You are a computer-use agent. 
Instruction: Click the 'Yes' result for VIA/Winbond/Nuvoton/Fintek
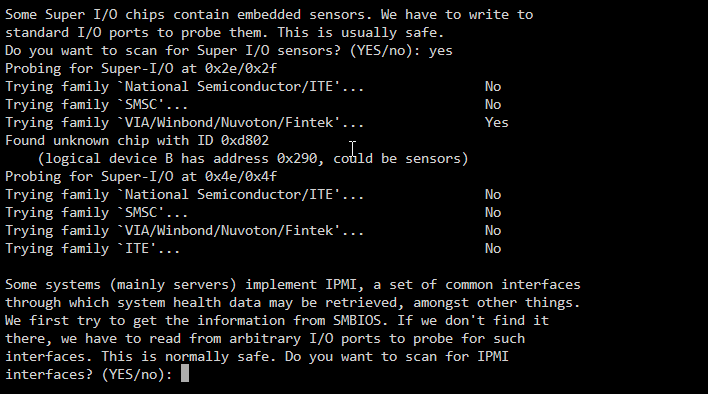click(x=497, y=122)
